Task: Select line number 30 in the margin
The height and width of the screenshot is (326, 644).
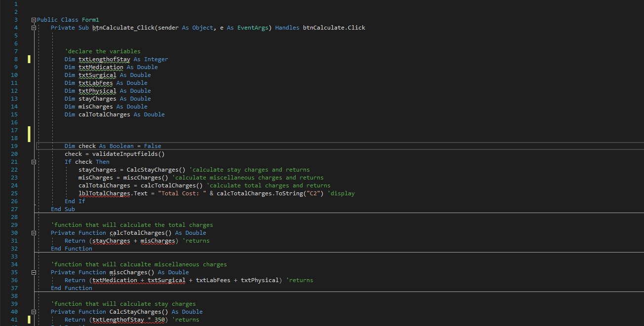Action: (14, 232)
